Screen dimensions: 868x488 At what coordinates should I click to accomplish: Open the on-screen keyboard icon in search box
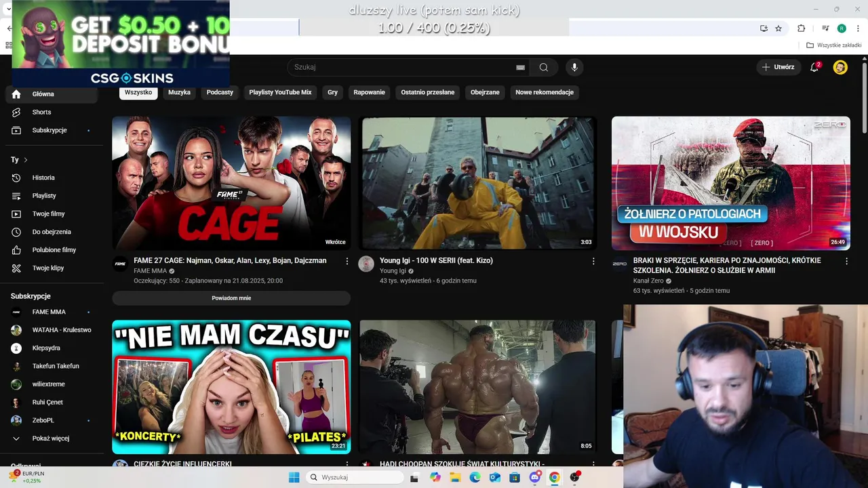[x=520, y=67]
